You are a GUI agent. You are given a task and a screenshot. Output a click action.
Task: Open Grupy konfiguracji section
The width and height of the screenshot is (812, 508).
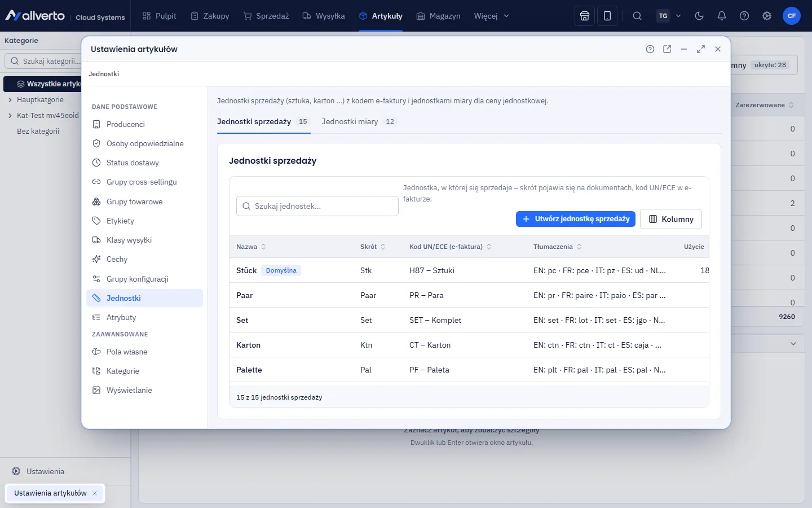145,279
